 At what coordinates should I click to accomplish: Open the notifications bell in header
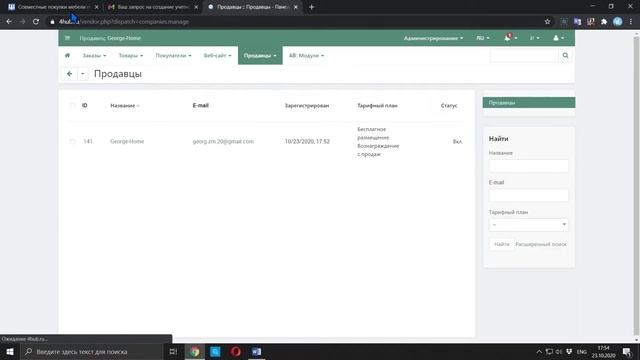pyautogui.click(x=510, y=38)
